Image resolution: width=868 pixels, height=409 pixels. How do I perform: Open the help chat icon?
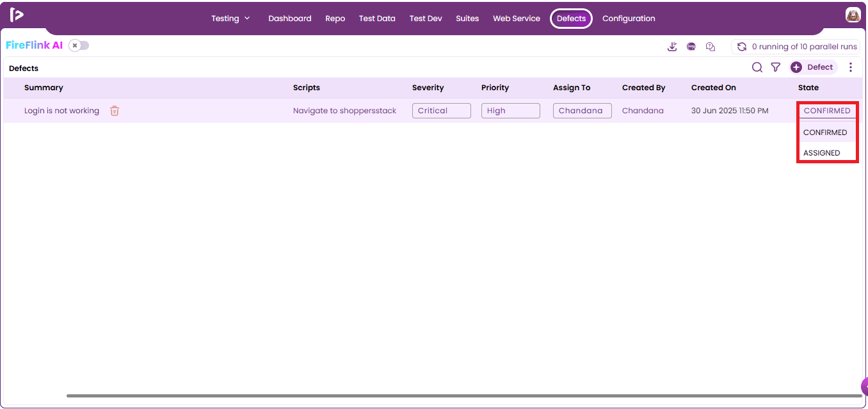[711, 47]
